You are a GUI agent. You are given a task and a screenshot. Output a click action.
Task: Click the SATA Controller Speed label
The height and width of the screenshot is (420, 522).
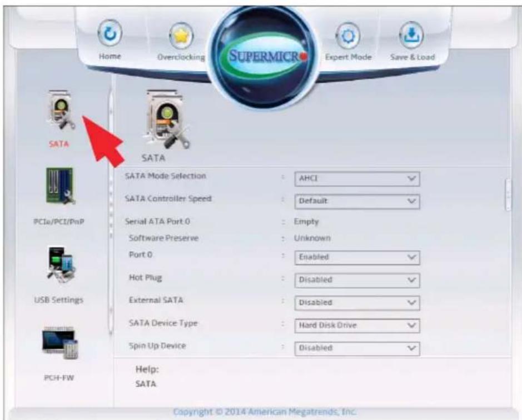point(168,199)
